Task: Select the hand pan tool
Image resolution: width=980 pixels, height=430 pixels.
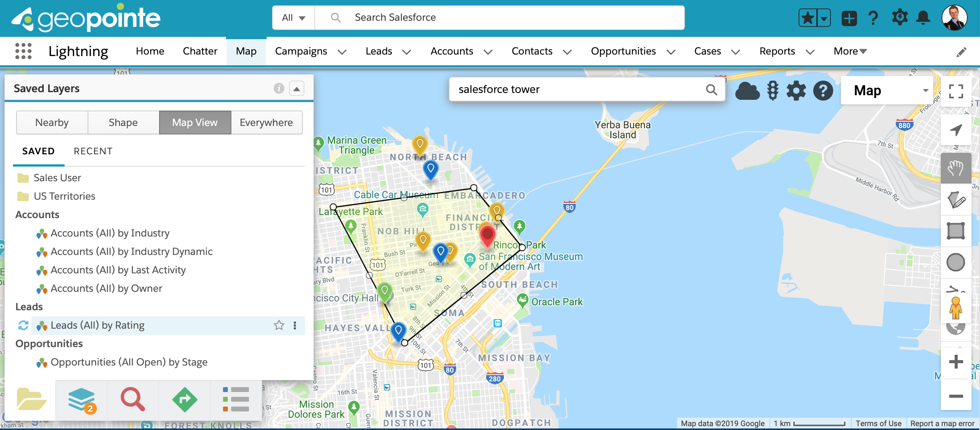Action: coord(956,168)
